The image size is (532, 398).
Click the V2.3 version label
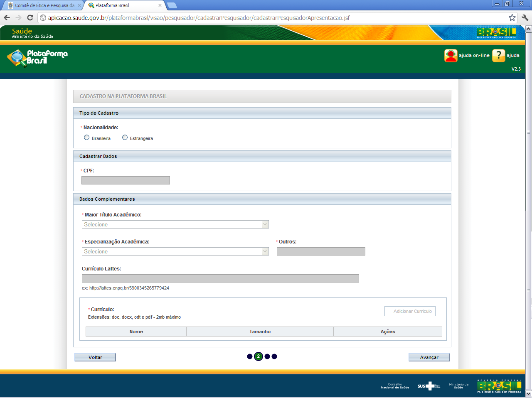[516, 69]
